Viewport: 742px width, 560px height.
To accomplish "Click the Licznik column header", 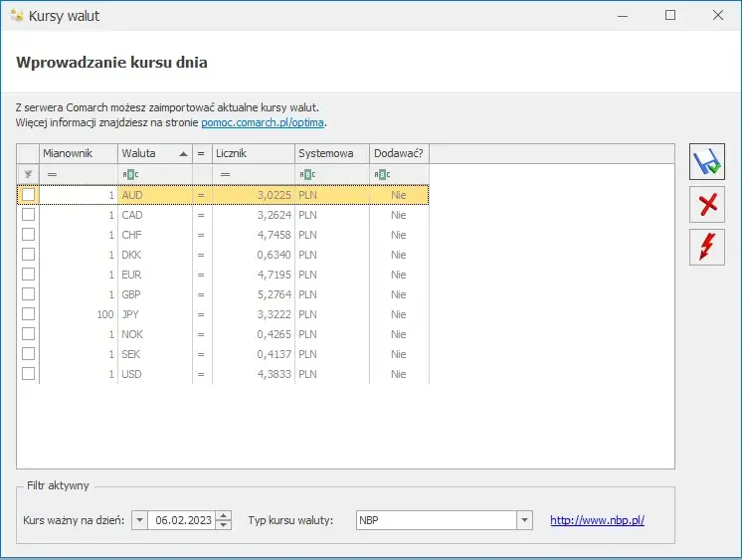I will coord(254,153).
